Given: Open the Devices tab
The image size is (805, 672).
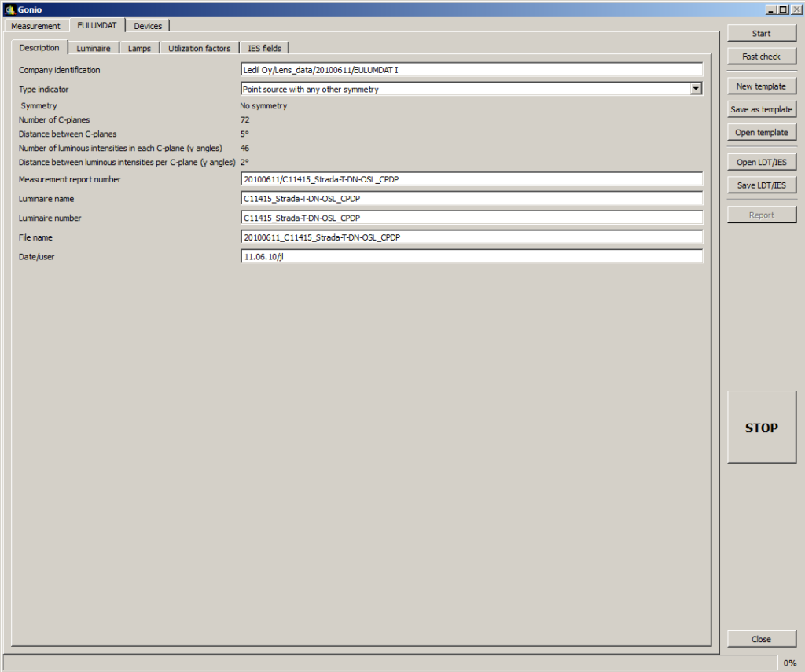Looking at the screenshot, I should (x=148, y=26).
